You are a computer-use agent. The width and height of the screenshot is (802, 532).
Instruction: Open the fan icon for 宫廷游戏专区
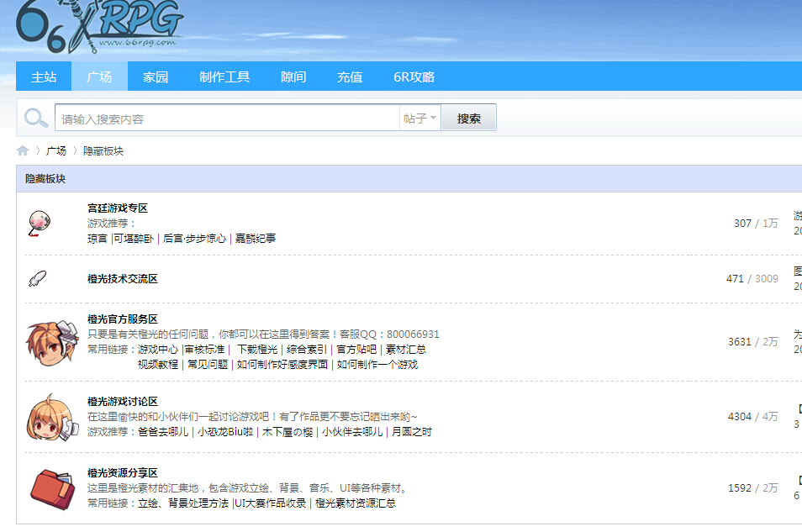(x=39, y=223)
